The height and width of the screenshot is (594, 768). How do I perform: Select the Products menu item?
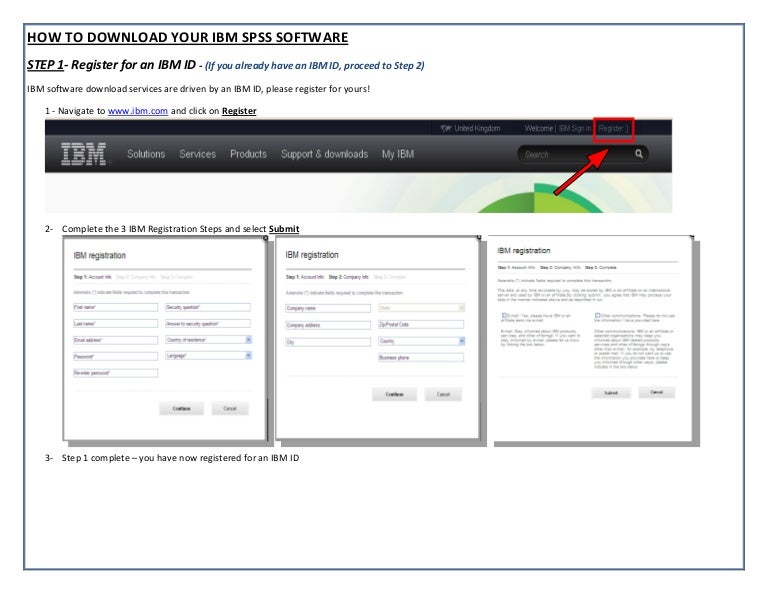coord(248,155)
